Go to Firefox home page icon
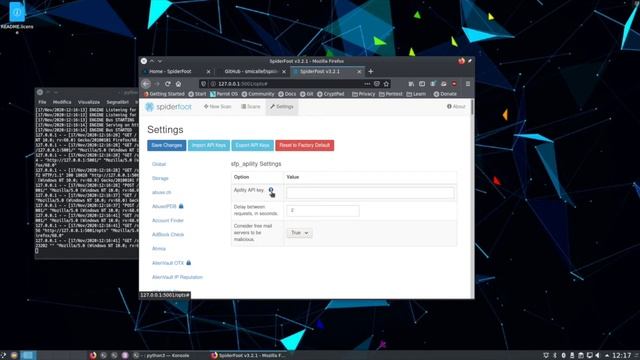This screenshot has height=360, width=640. tap(178, 84)
